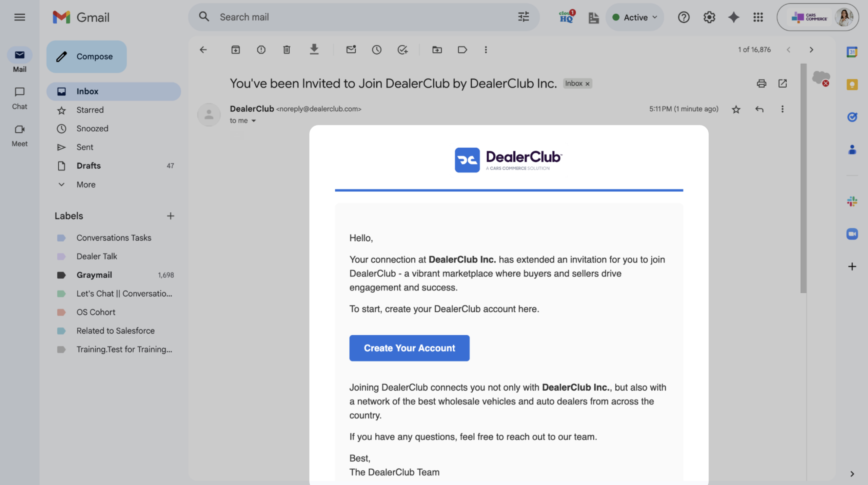Open the Google apps grid
The height and width of the screenshot is (485, 868).
pyautogui.click(x=758, y=17)
